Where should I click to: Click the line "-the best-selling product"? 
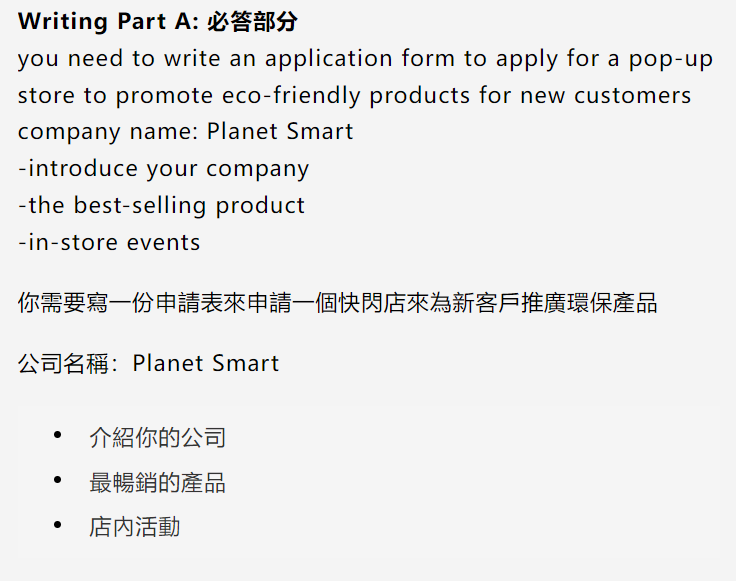click(x=161, y=206)
